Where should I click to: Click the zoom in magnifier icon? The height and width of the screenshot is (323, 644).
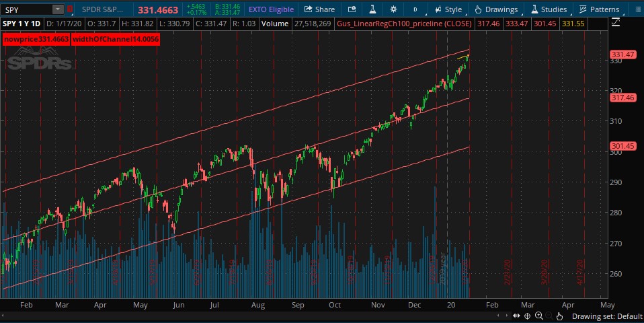(539, 316)
